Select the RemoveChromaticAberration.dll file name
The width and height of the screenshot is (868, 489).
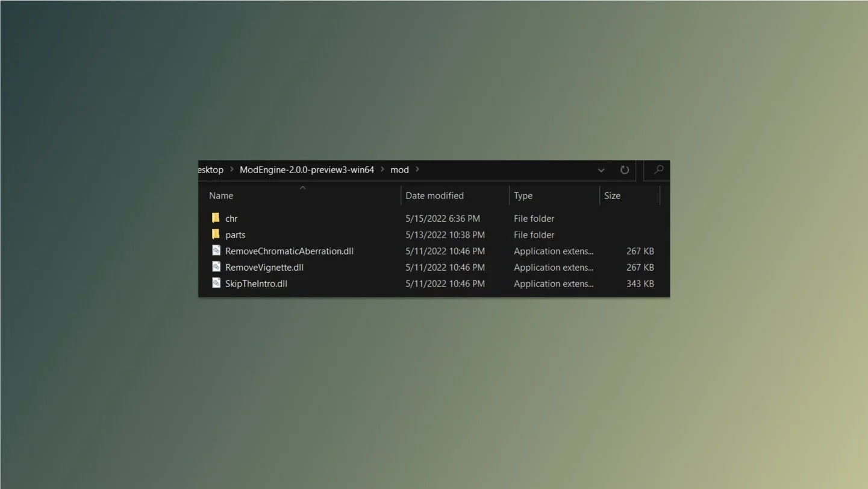tap(289, 251)
